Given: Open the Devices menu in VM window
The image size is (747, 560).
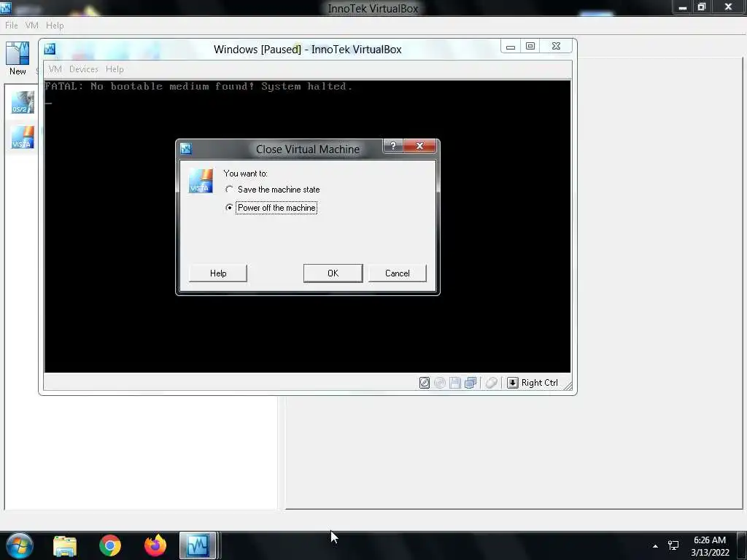Looking at the screenshot, I should [x=84, y=69].
